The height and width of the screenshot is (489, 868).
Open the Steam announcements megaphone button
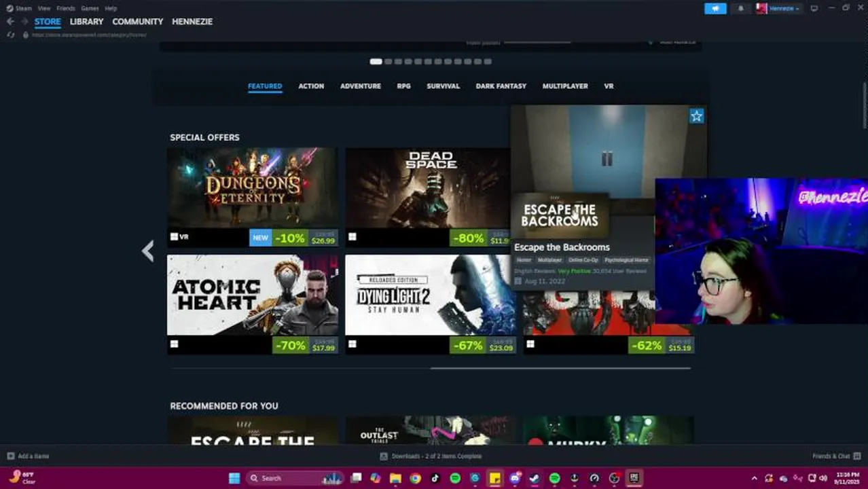(715, 8)
